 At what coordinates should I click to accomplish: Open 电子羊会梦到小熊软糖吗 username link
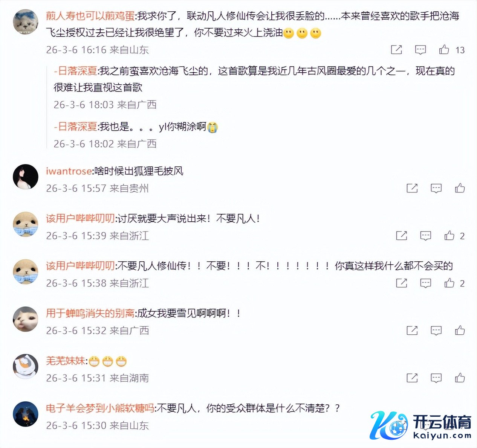click(x=100, y=408)
